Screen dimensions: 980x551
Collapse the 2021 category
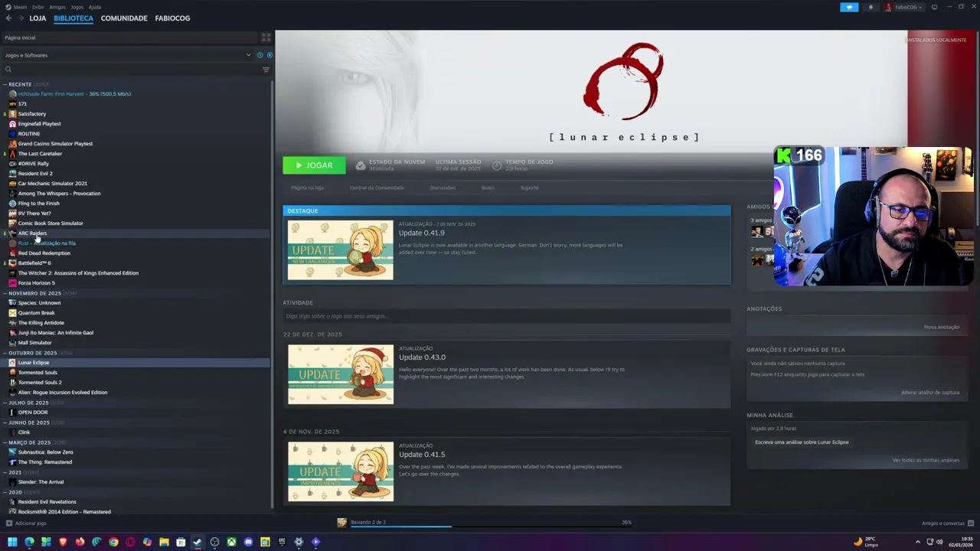(5, 472)
